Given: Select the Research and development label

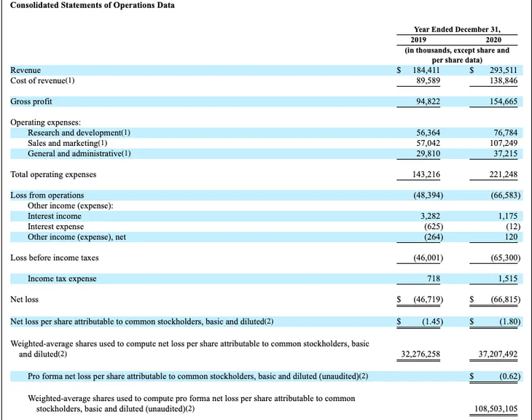Looking at the screenshot, I should tap(79, 133).
